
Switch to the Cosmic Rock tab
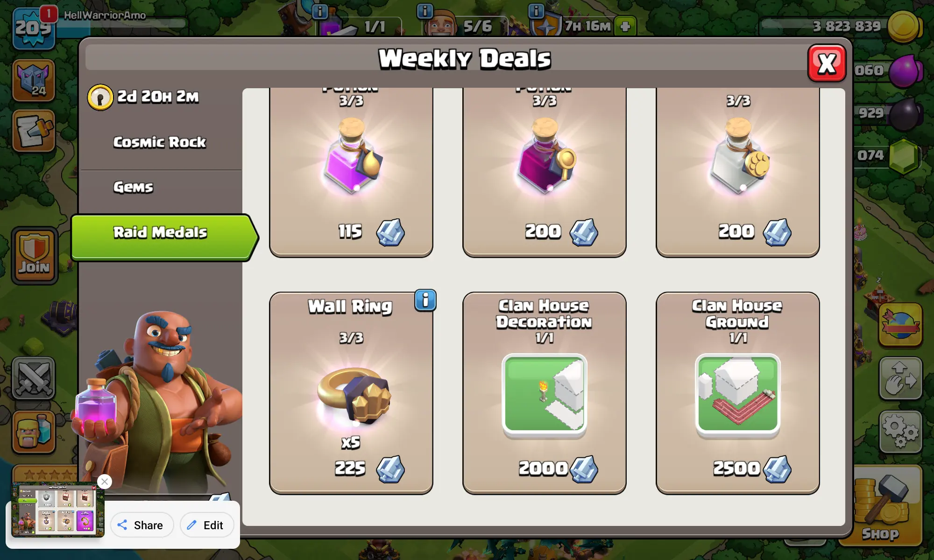160,142
